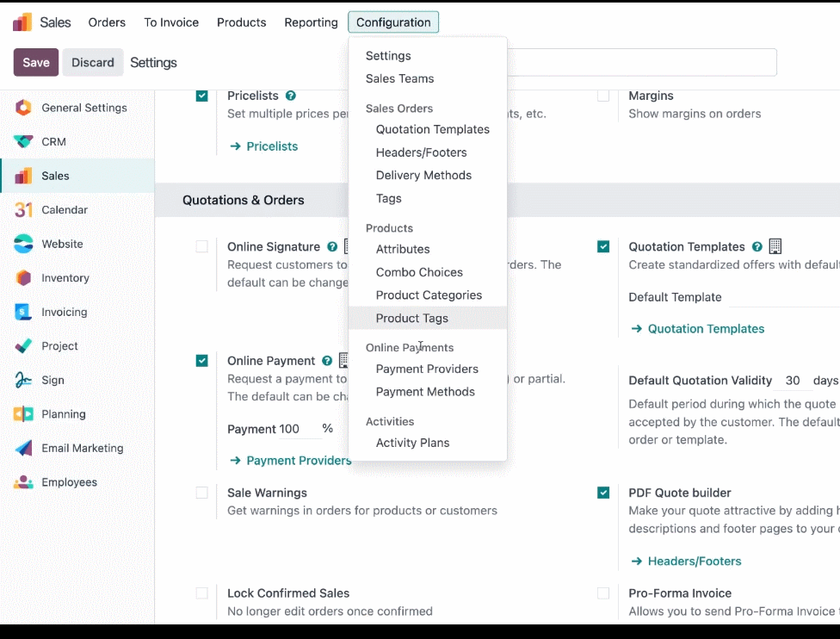Click the Sales app name in navbar
The width and height of the screenshot is (840, 639).
point(55,22)
